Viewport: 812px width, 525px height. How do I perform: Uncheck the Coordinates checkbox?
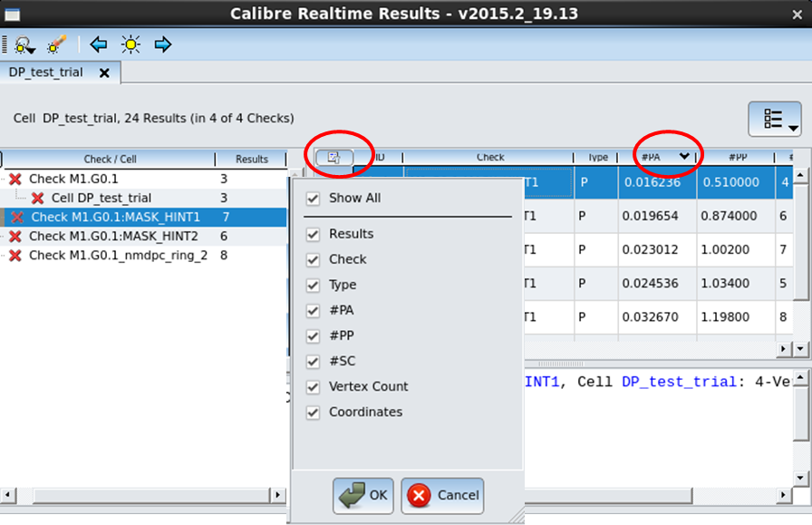point(313,413)
